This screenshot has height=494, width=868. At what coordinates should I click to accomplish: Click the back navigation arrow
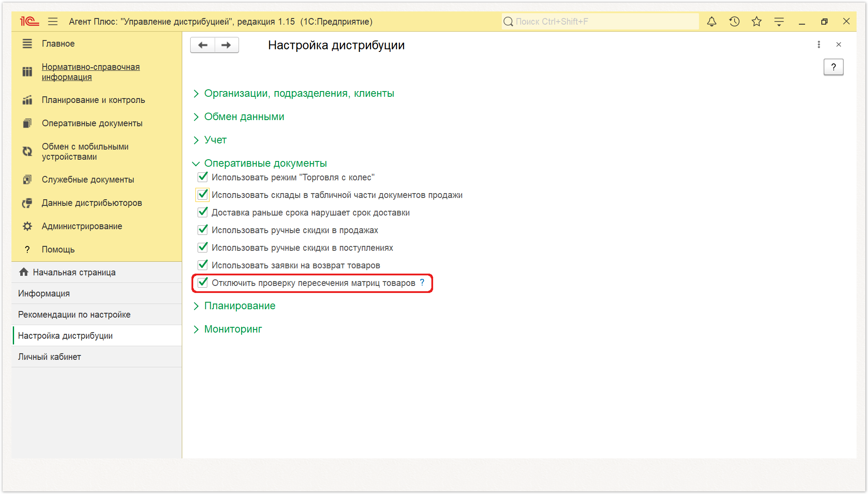tap(203, 45)
